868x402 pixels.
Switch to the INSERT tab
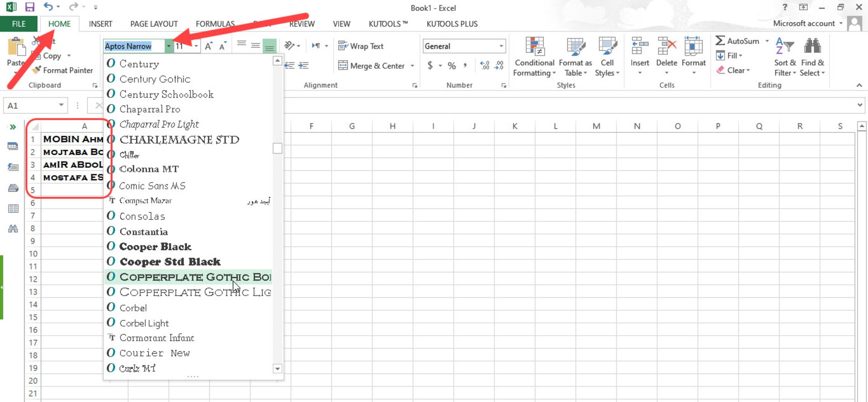[100, 24]
